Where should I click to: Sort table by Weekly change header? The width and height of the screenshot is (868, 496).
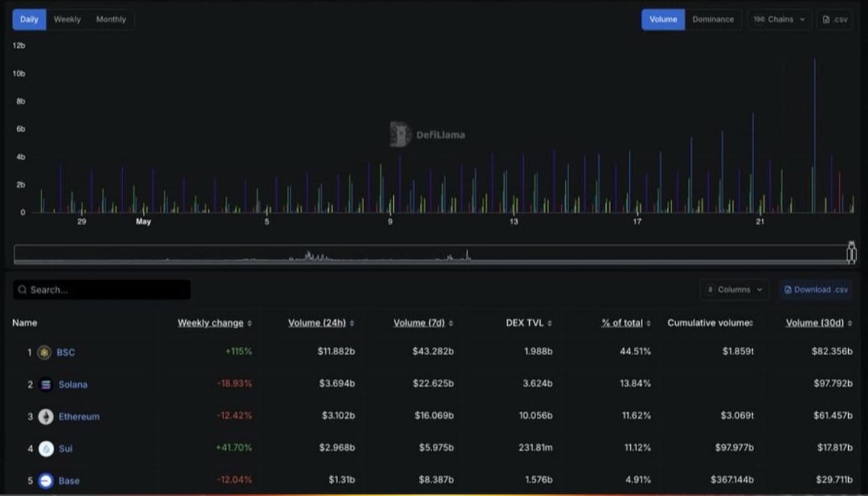coord(210,323)
